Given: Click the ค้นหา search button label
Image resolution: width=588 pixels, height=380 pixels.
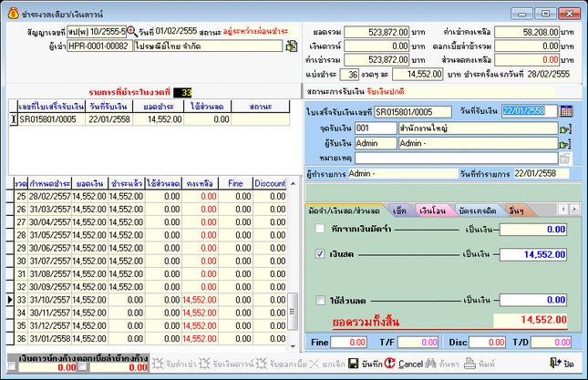Looking at the screenshot, I should pos(449,364).
